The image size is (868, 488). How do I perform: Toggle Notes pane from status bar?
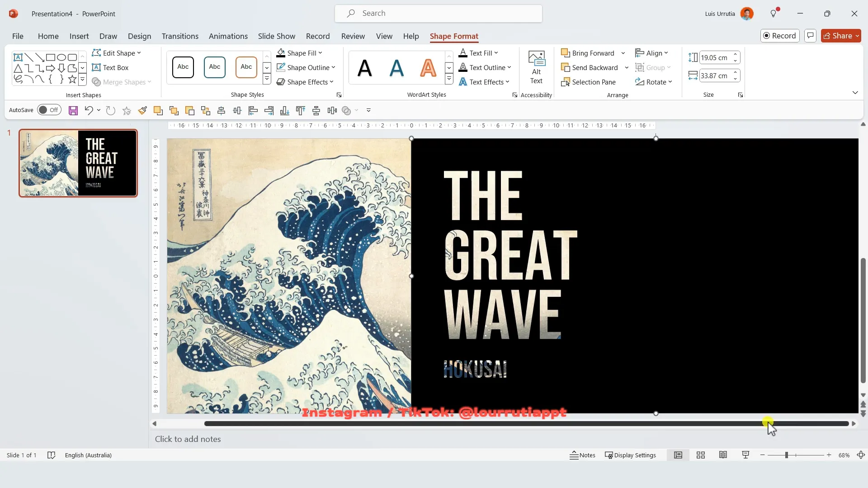(x=582, y=455)
